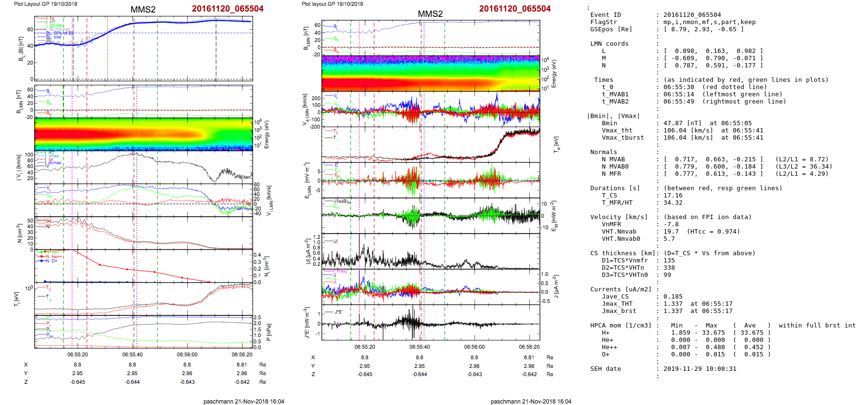
Task: Click the red 20161120_065504 label above right plot
Action: (x=514, y=9)
